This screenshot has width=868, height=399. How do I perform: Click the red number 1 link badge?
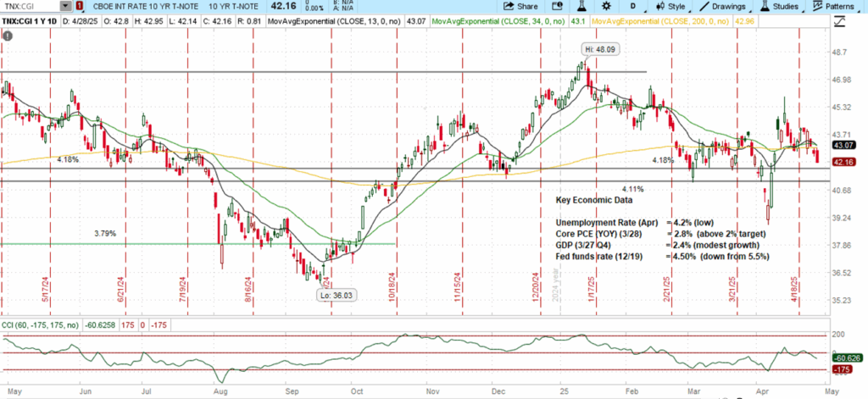(78, 8)
